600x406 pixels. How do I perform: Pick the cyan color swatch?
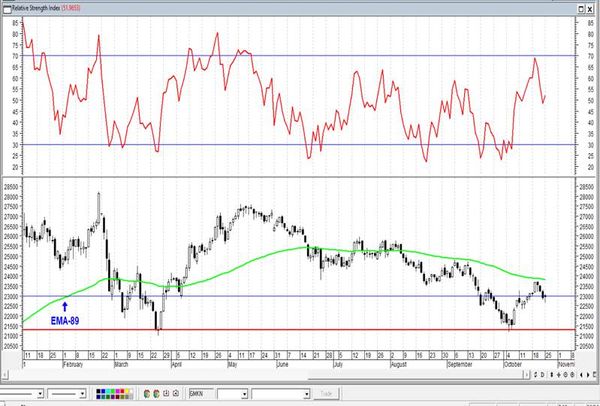coord(108,391)
